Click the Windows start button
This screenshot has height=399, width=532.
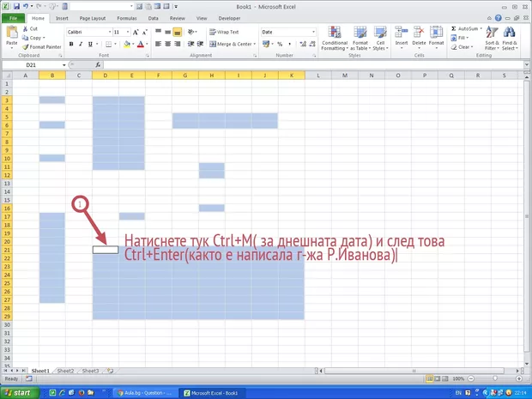pyautogui.click(x=20, y=393)
